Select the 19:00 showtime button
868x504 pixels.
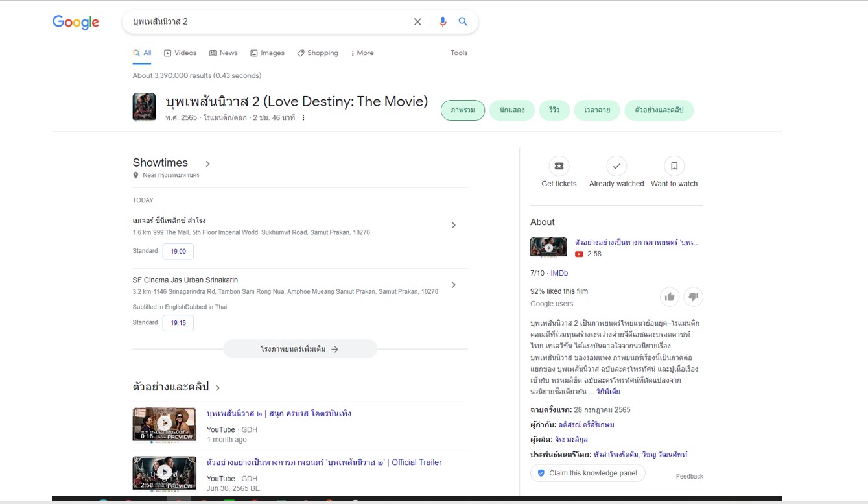click(178, 252)
